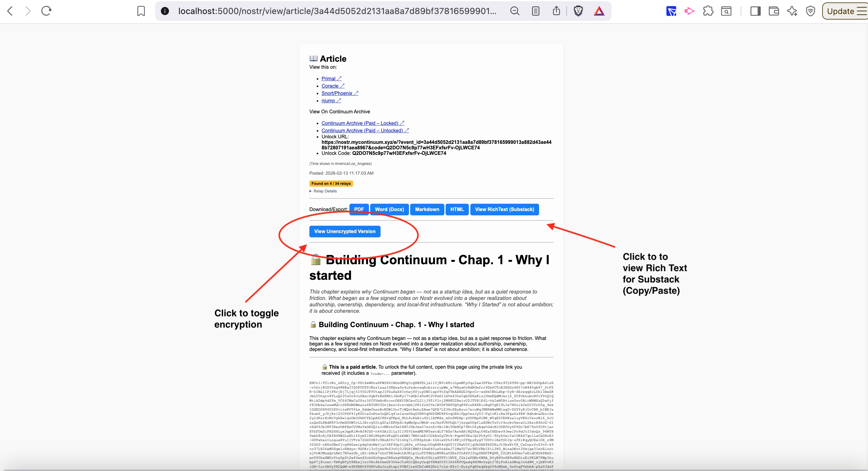
Task: Open Continuum Archive (Paid – Unlocked) link
Action: (365, 130)
